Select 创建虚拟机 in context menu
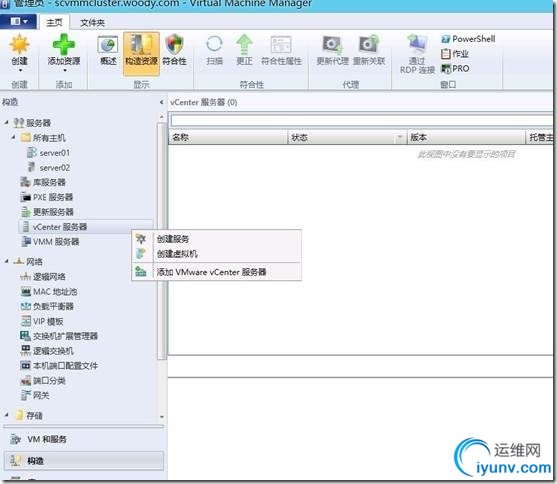The width and height of the screenshot is (557, 484). [217, 254]
